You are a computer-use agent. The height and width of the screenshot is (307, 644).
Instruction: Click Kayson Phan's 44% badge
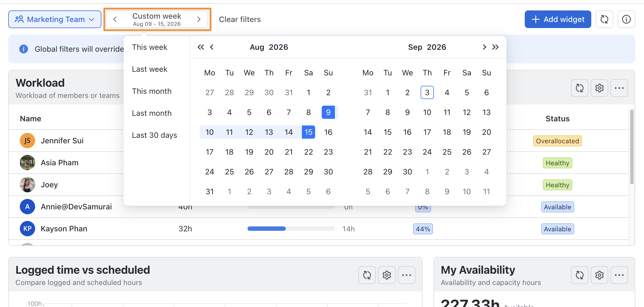coord(423,229)
